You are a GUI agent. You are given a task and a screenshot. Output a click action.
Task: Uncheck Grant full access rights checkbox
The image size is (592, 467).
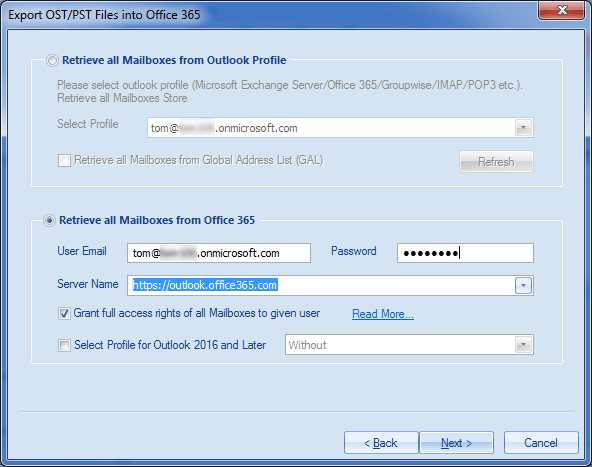click(x=64, y=313)
